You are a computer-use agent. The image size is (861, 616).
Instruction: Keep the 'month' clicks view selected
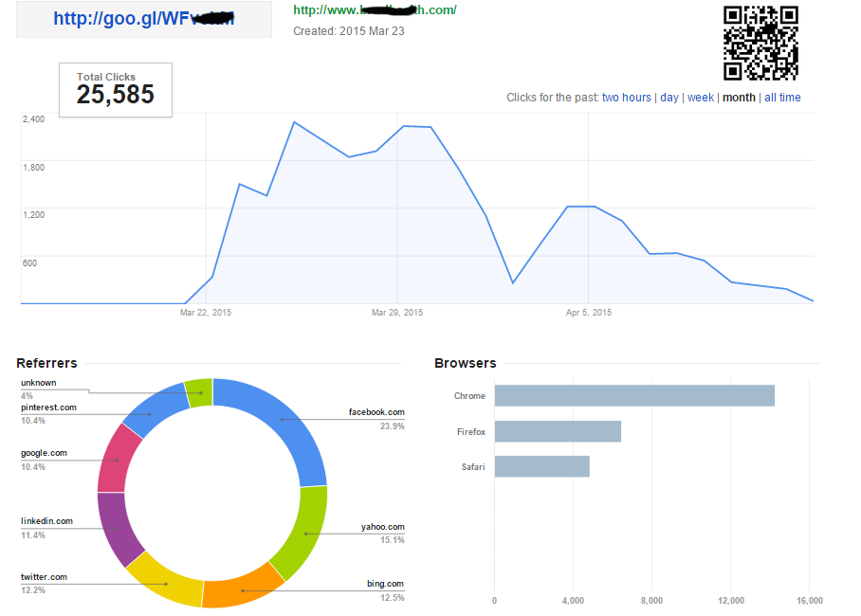point(739,97)
